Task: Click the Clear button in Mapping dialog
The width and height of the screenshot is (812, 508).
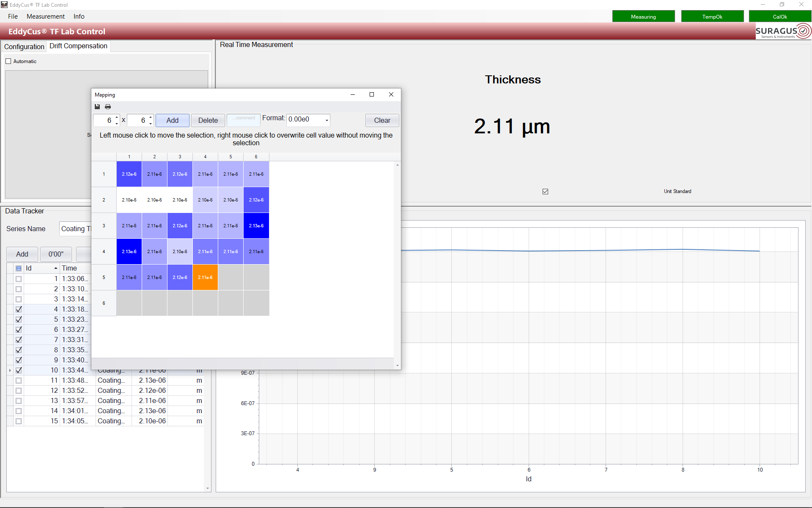Action: 382,120
